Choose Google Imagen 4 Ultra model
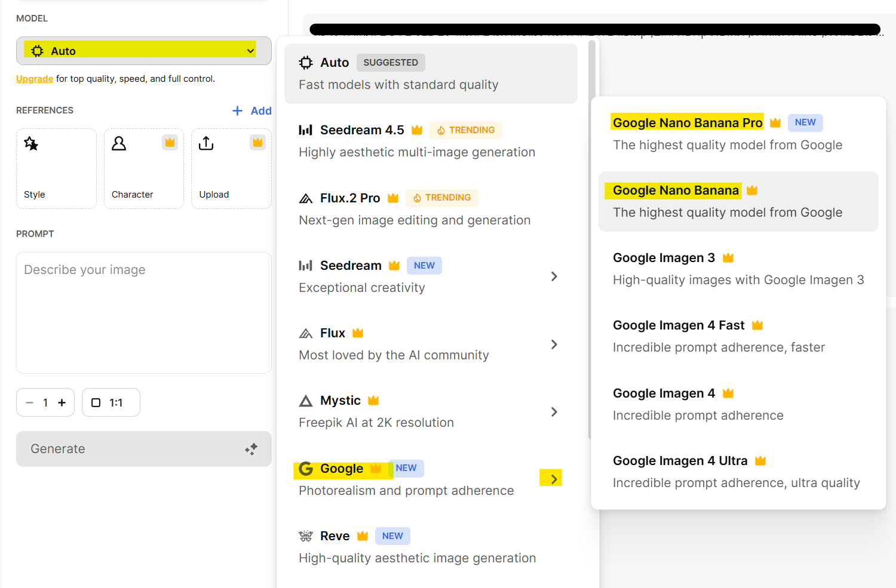The width and height of the screenshot is (896, 588). tap(680, 461)
